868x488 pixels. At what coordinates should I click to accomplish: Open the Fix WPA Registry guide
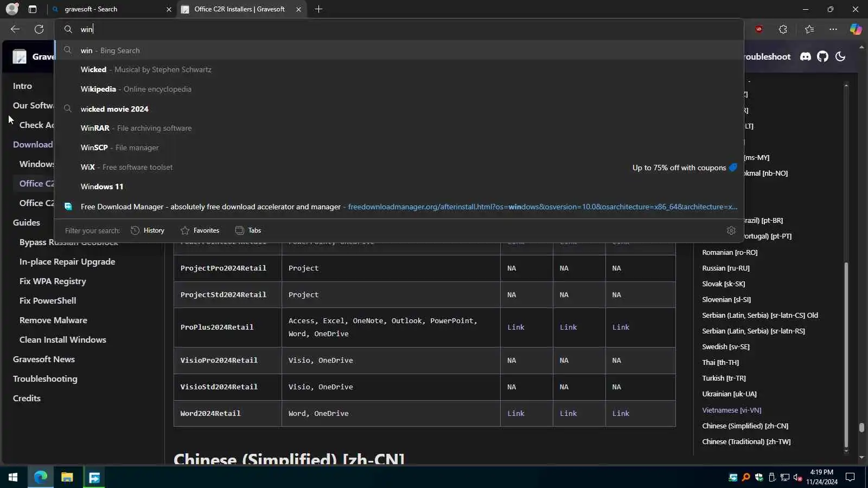point(53,281)
